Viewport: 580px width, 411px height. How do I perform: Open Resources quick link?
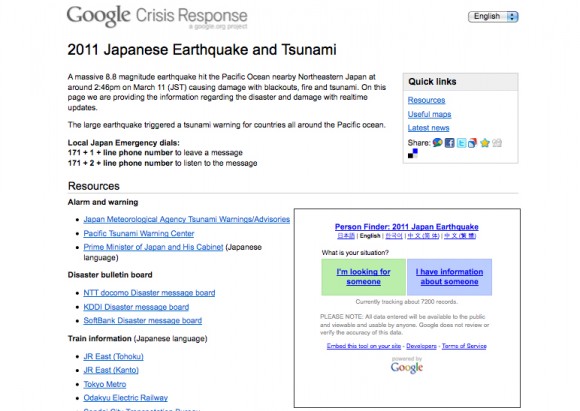pos(426,100)
